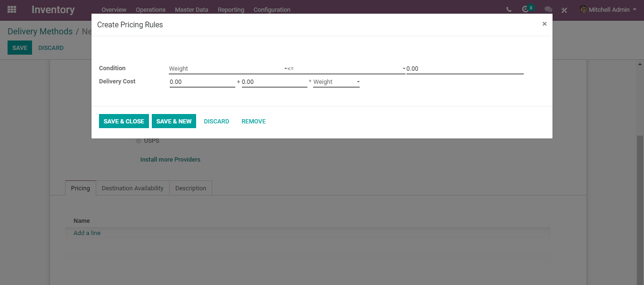Click the SAVE & CLOSE button
Screen dimensions: 644x285
124,121
